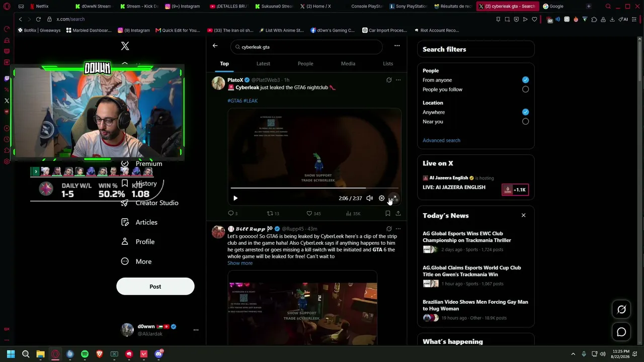Select 'Near you' location filter
Image resolution: width=644 pixels, height=362 pixels.
click(x=525, y=122)
